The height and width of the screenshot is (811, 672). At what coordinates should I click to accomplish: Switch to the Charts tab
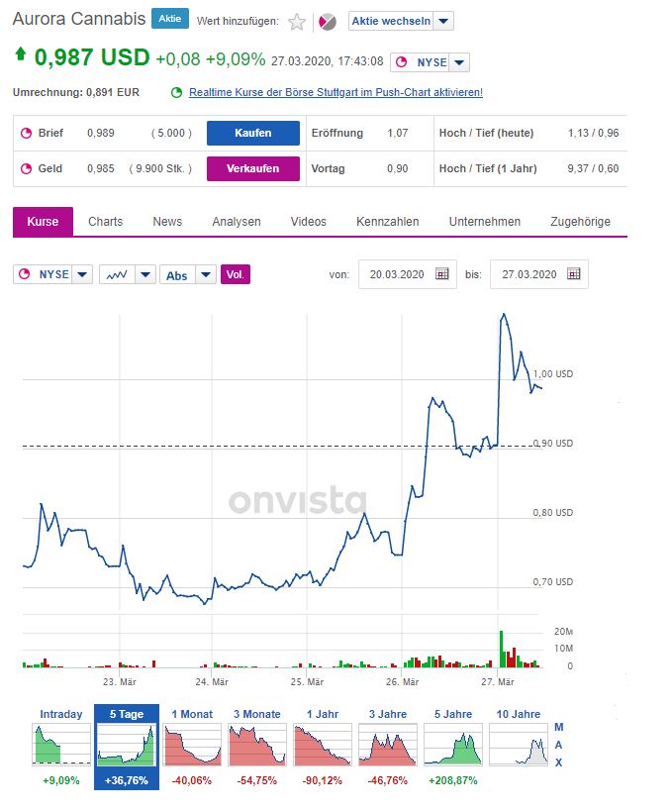(x=105, y=222)
